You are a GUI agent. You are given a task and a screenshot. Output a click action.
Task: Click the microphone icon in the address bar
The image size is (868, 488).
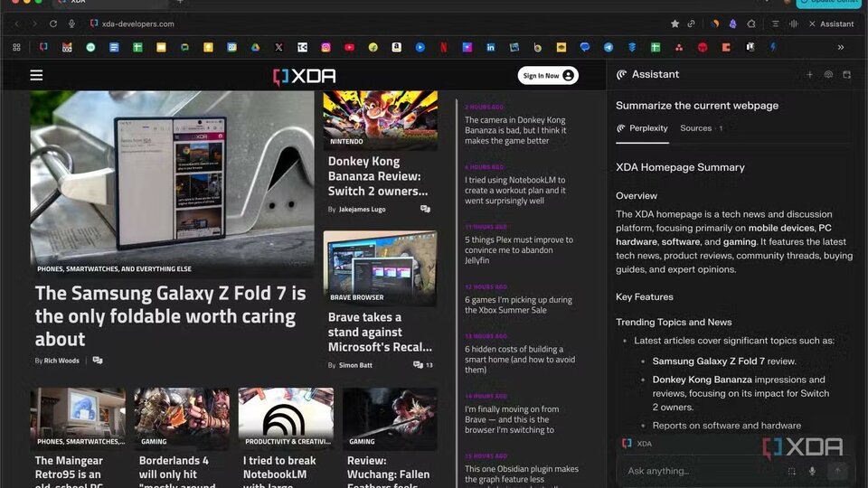pyautogui.click(x=71, y=23)
